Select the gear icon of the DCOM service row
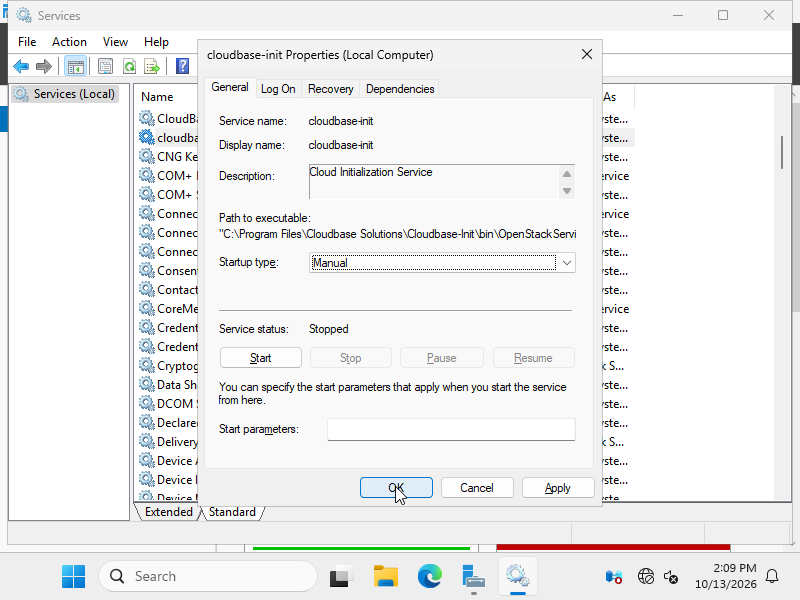 click(x=147, y=403)
